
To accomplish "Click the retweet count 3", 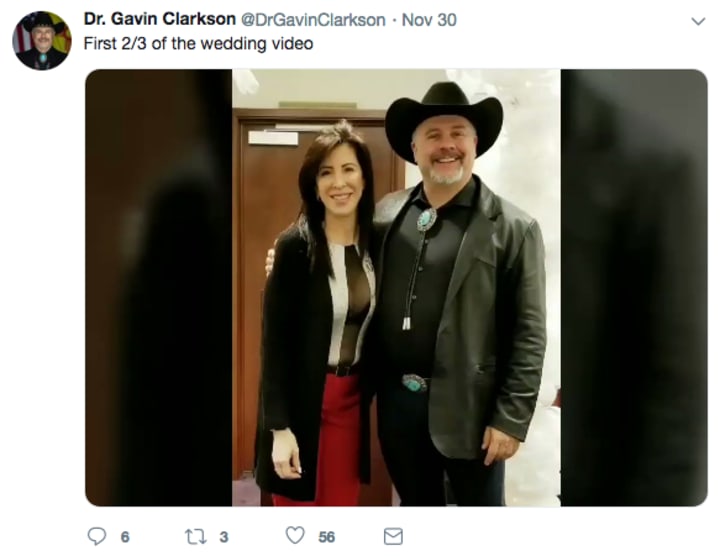I will pyautogui.click(x=224, y=537).
